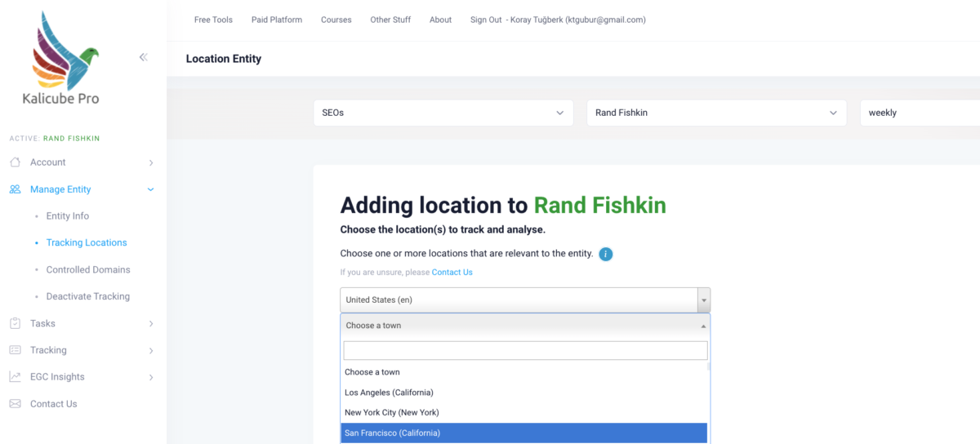Click Contact Us in the sidebar

54,404
